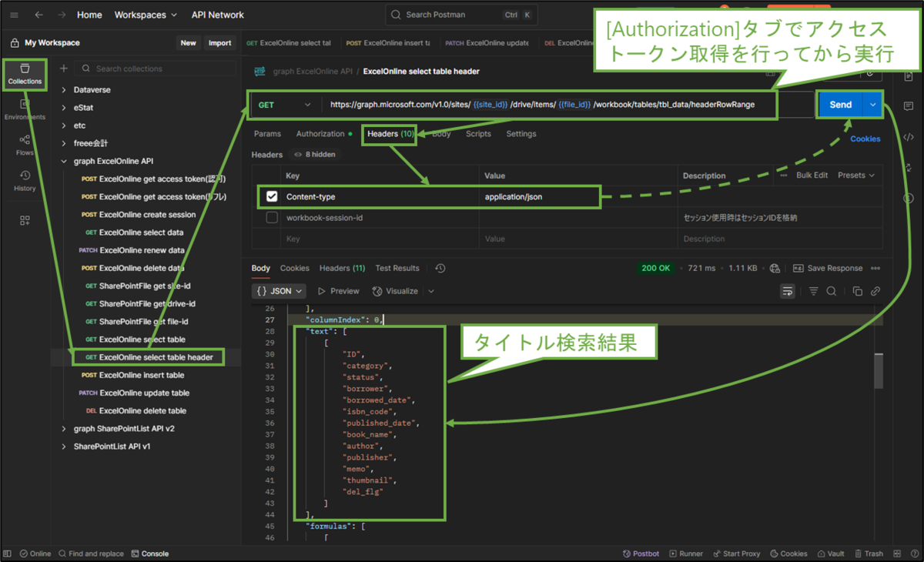
Task: Open the JSON format dropdown
Action: (279, 291)
